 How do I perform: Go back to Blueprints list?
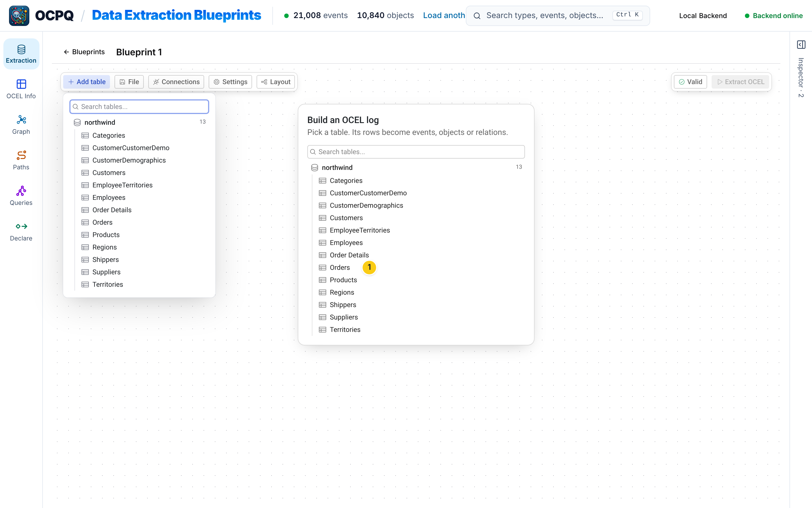click(84, 52)
